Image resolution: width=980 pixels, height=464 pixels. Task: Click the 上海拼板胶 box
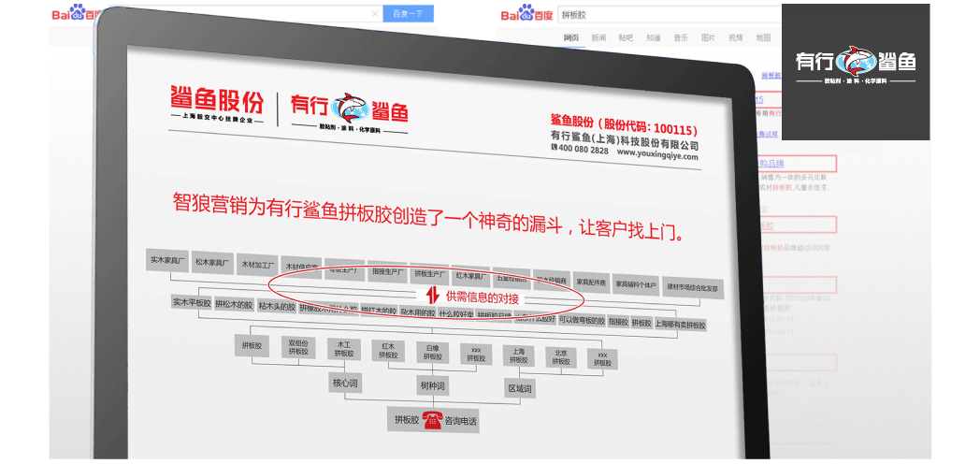[x=518, y=355]
